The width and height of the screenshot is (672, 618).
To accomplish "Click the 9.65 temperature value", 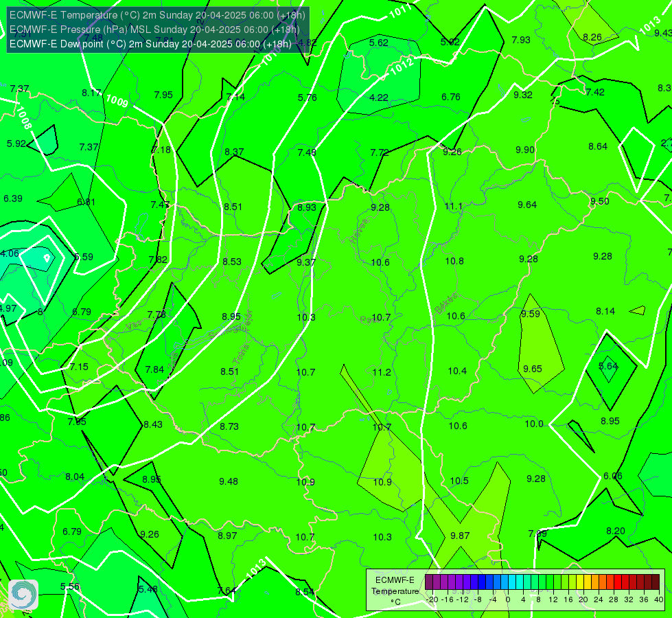I will 532,369.
